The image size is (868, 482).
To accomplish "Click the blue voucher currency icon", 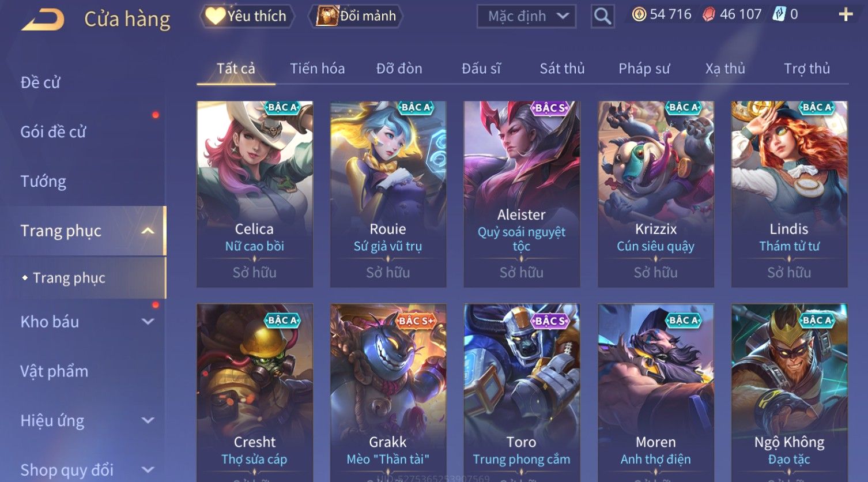I will pos(779,14).
